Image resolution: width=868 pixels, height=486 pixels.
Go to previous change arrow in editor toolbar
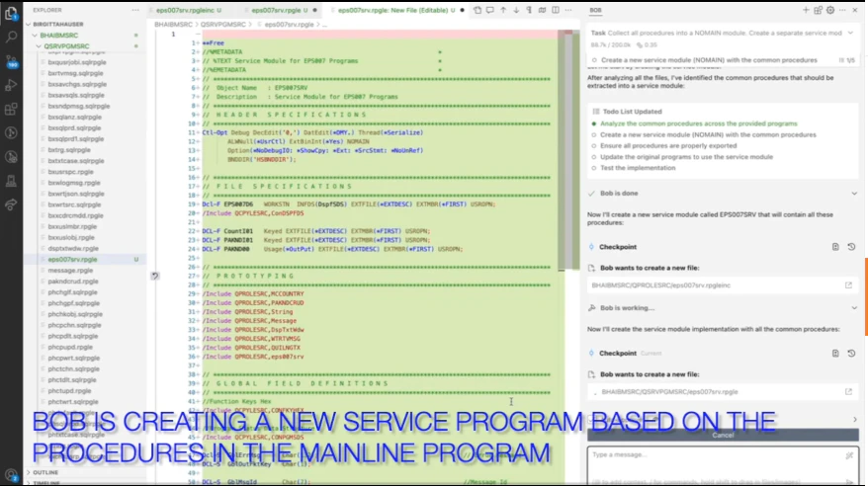pos(503,10)
